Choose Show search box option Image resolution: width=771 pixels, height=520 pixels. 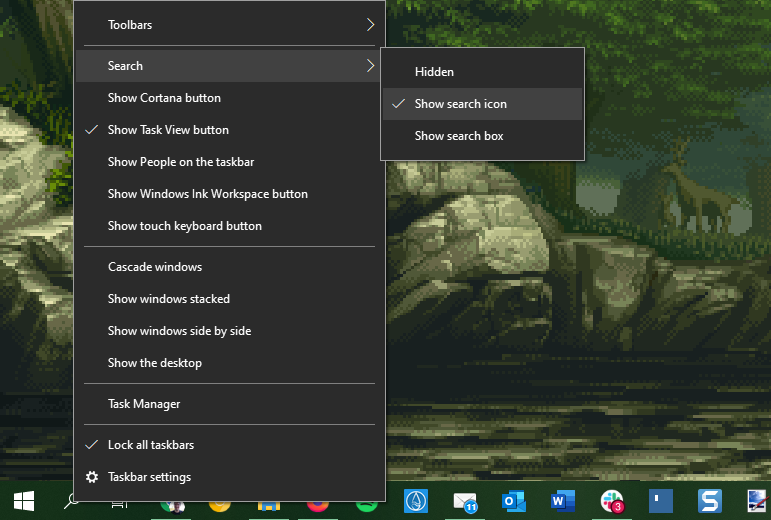pyautogui.click(x=459, y=136)
